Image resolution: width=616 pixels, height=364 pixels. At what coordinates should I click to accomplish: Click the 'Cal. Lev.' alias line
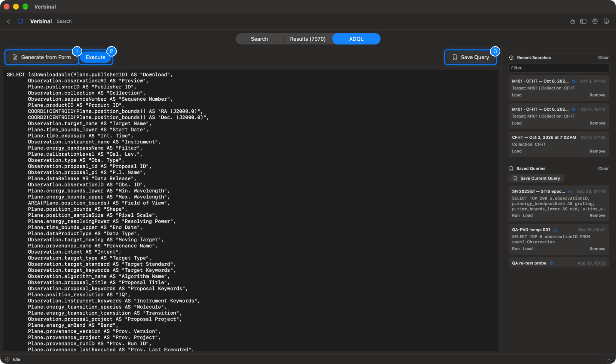[x=85, y=154]
